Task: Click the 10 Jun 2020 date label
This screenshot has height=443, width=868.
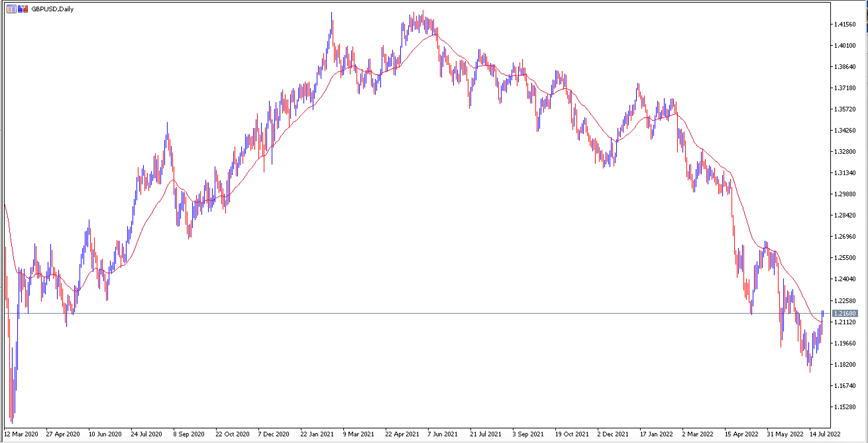Action: click(x=105, y=435)
